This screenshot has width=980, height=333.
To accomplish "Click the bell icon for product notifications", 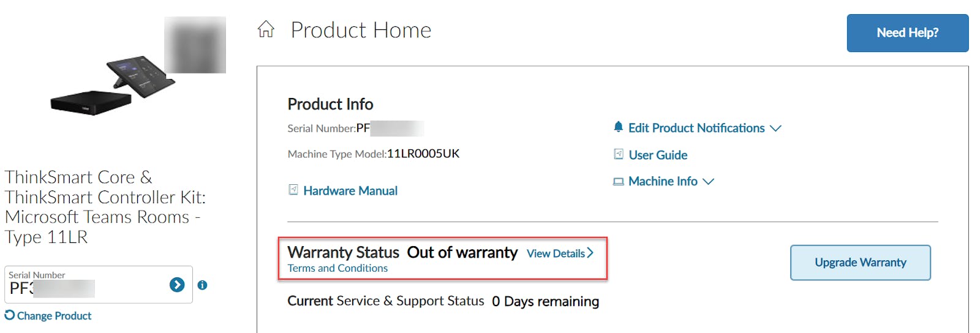I will [x=618, y=127].
